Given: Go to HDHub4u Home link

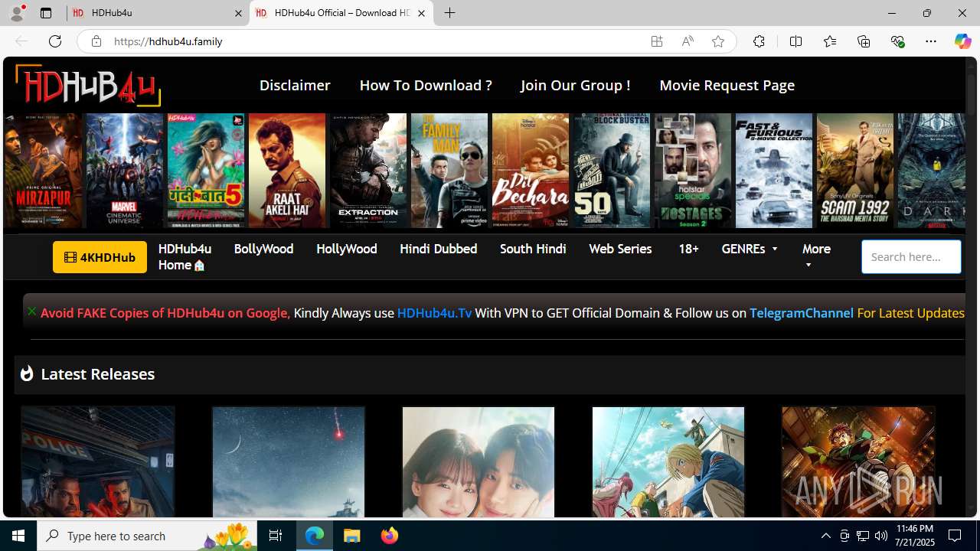Looking at the screenshot, I should [x=185, y=257].
